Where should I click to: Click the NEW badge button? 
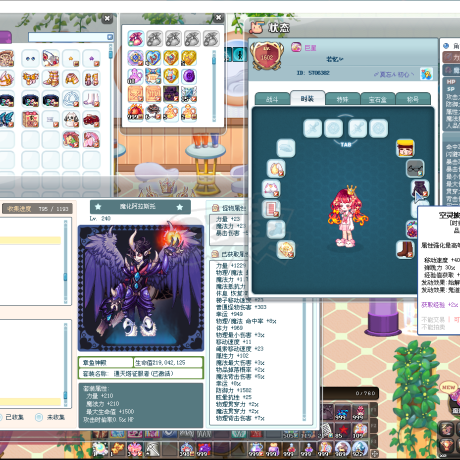448,387
